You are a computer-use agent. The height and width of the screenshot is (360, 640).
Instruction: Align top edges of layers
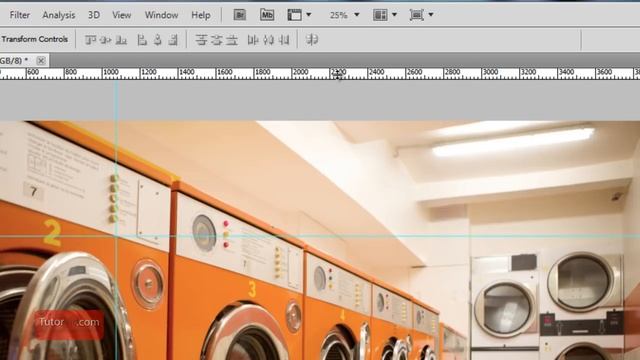tap(90, 40)
